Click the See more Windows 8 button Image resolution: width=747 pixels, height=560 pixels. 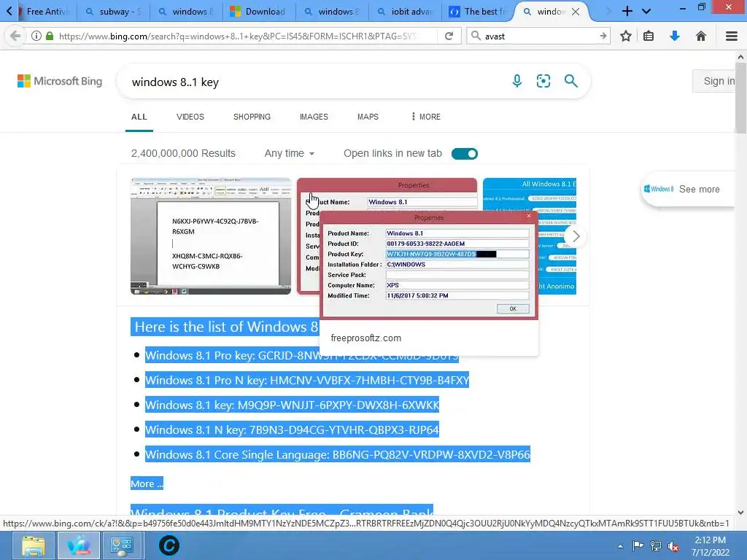click(689, 189)
